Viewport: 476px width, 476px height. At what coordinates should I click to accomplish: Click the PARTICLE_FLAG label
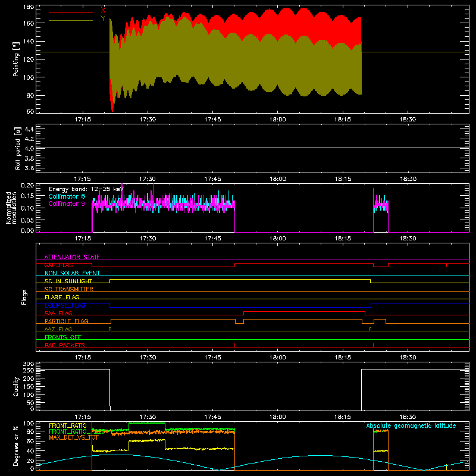67,321
